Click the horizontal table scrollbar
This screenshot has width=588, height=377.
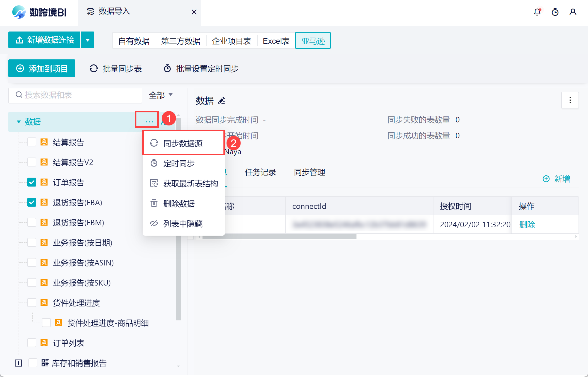point(279,237)
